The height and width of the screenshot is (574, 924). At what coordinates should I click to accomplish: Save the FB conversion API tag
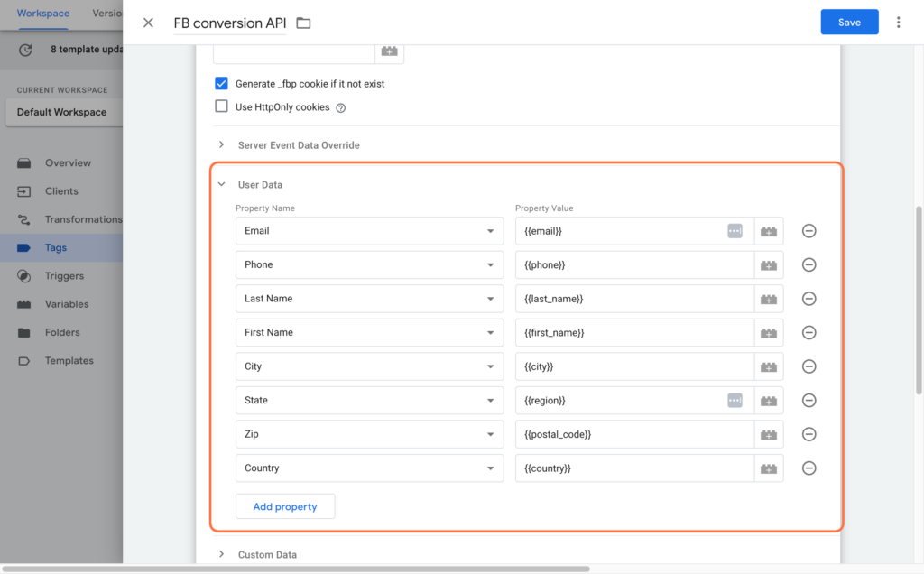[x=849, y=22]
